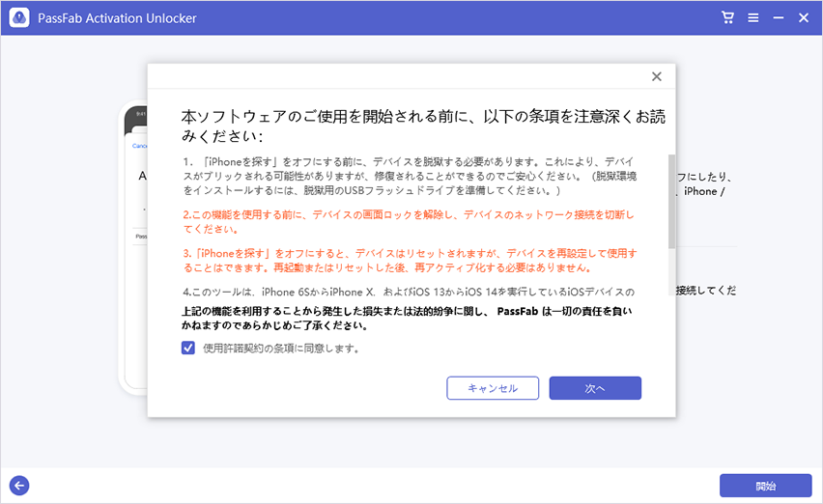The height and width of the screenshot is (504, 823).
Task: Click the bold PassFab liability disclaimer text
Action: click(x=407, y=319)
